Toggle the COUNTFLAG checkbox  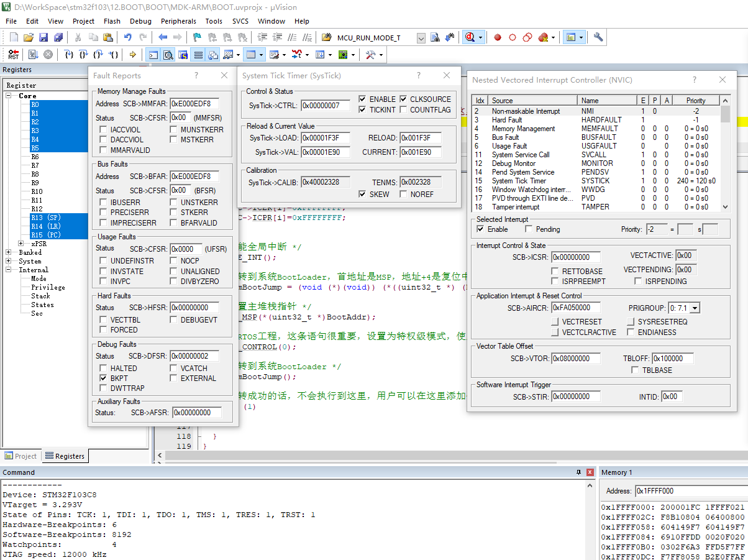[x=404, y=109]
